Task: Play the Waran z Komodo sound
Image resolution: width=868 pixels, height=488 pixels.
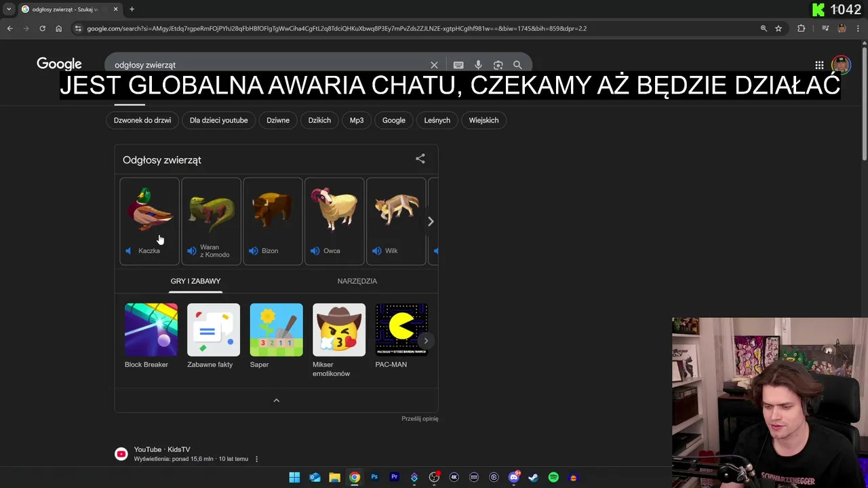Action: point(211,221)
